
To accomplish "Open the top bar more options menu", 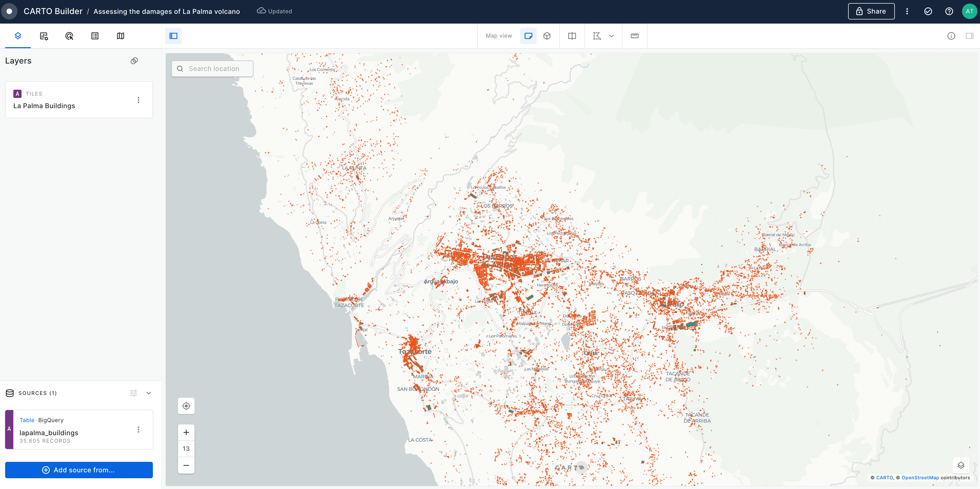I will point(907,11).
